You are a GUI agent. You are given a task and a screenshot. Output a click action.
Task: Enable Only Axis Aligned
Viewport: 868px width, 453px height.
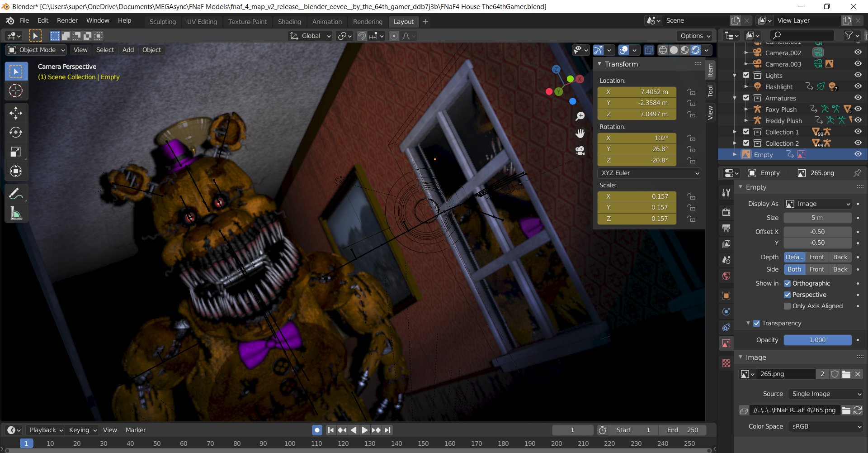tap(788, 306)
